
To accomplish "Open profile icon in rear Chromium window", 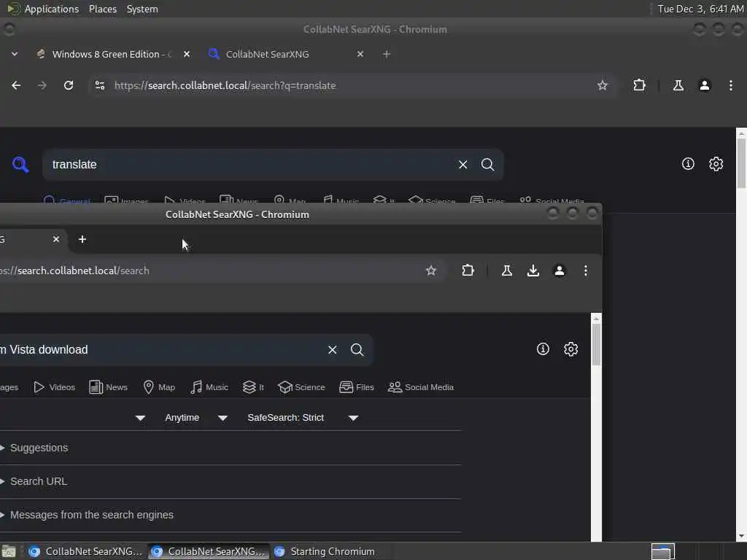I will 705,85.
